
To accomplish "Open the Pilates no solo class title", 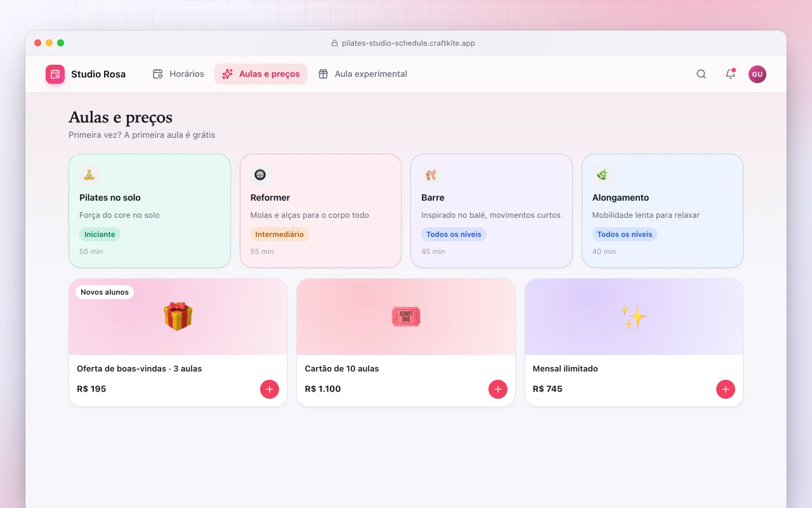I will tap(110, 197).
